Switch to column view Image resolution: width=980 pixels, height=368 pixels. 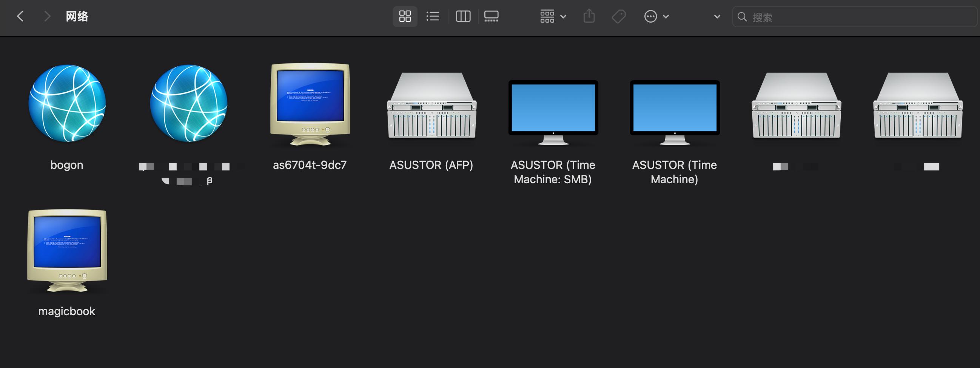[463, 16]
